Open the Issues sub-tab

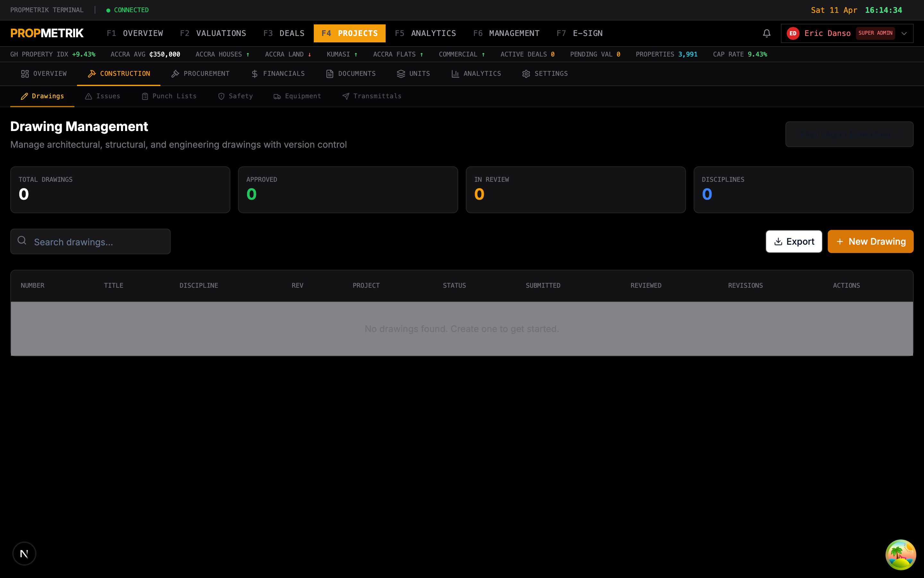pos(102,96)
